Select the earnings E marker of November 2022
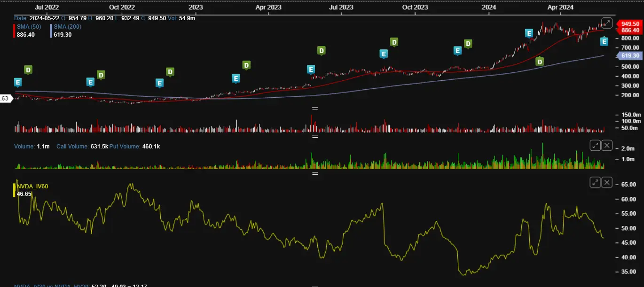 pos(159,83)
